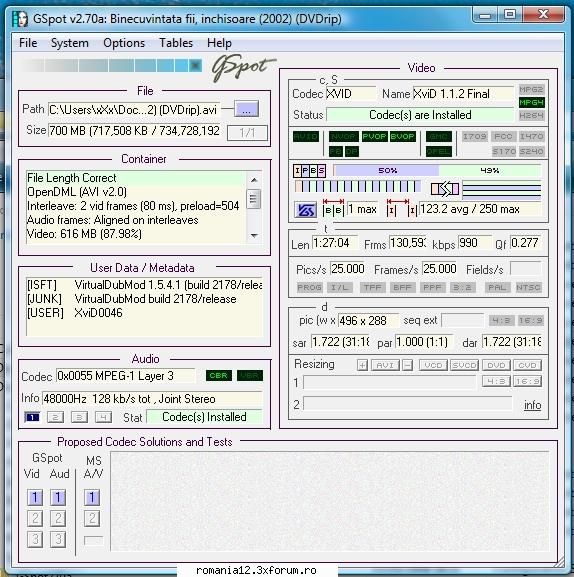The height and width of the screenshot is (577, 574).
Task: Click the CBR audio indicator
Action: point(219,375)
